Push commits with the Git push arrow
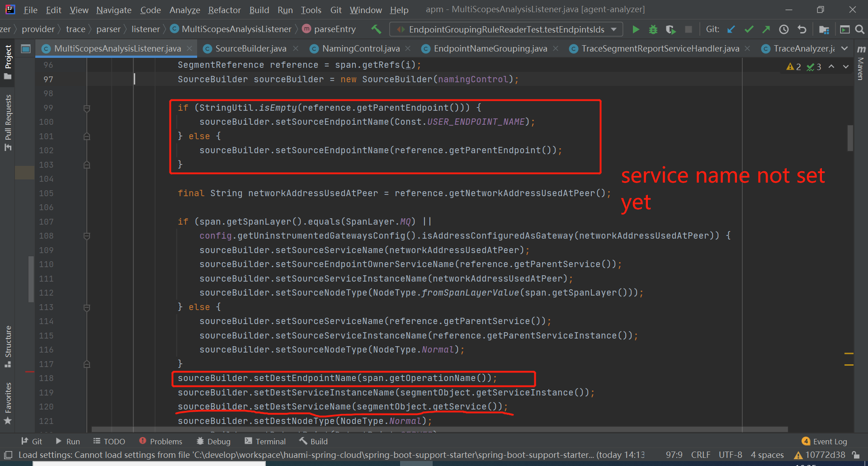The image size is (868, 466). [x=766, y=29]
